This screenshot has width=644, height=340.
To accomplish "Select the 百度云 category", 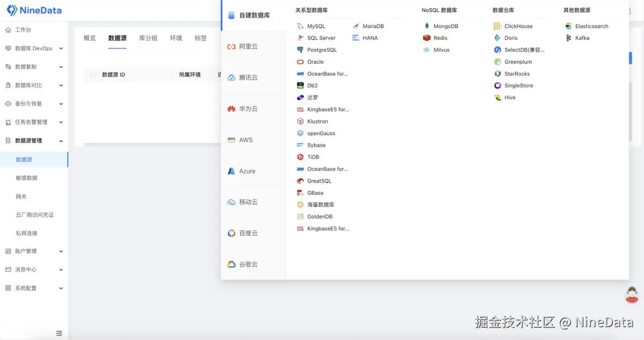I will [253, 234].
